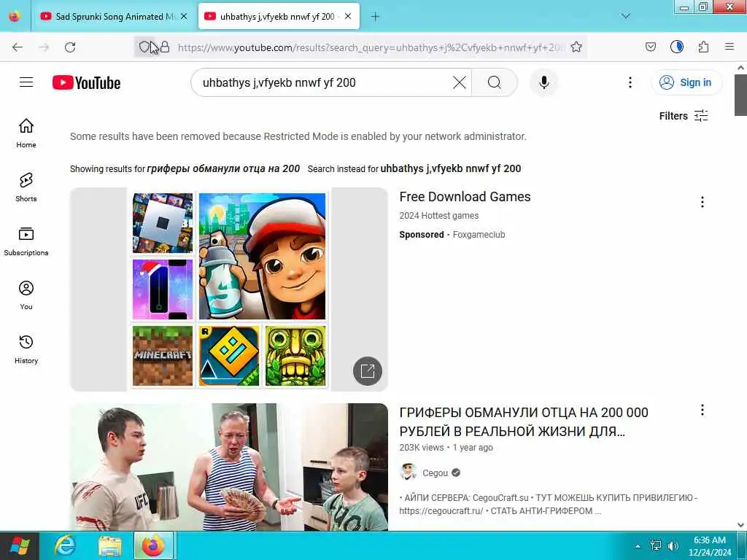This screenshot has width=747, height=560.
Task: Open You section in sidebar
Action: pyautogui.click(x=26, y=295)
